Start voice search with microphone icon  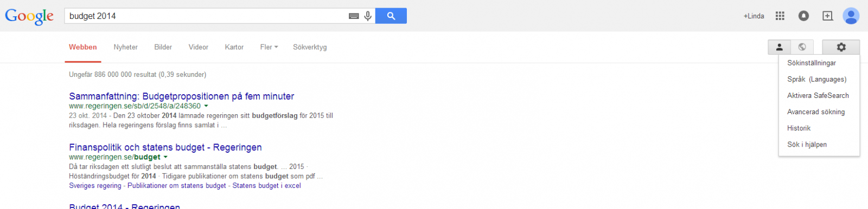(368, 16)
